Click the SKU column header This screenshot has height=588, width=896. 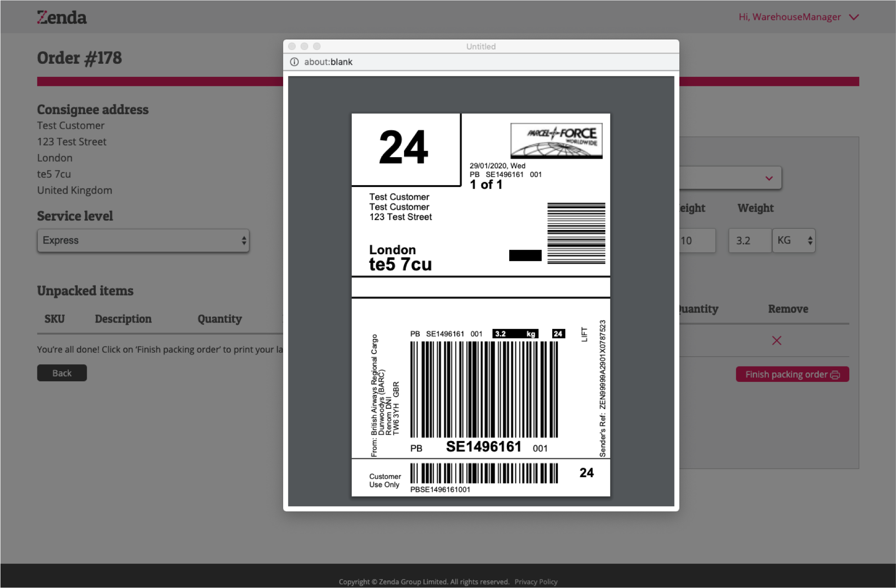[54, 319]
